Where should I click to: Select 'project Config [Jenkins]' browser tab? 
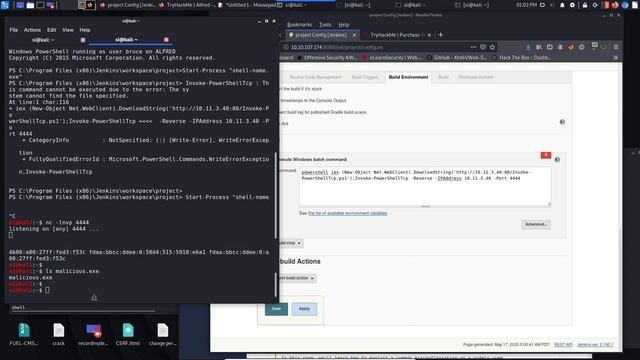(x=321, y=35)
